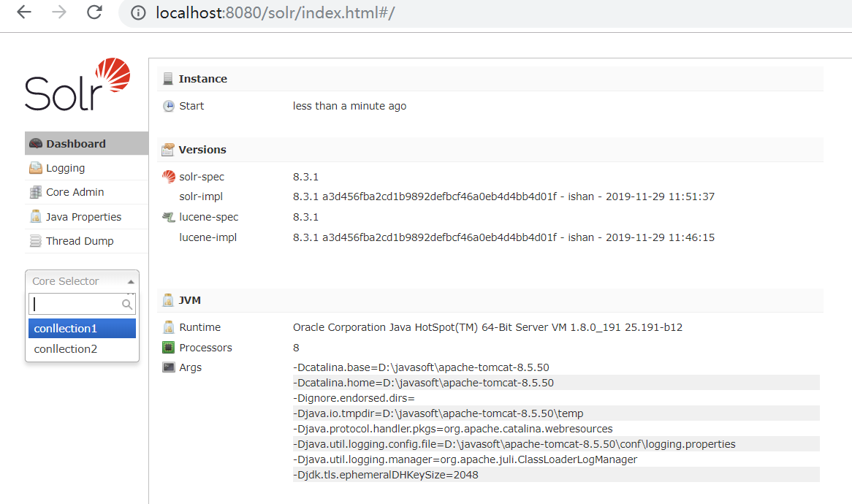Click the magnifier icon in the core search
The image size is (852, 504).
coord(126,304)
